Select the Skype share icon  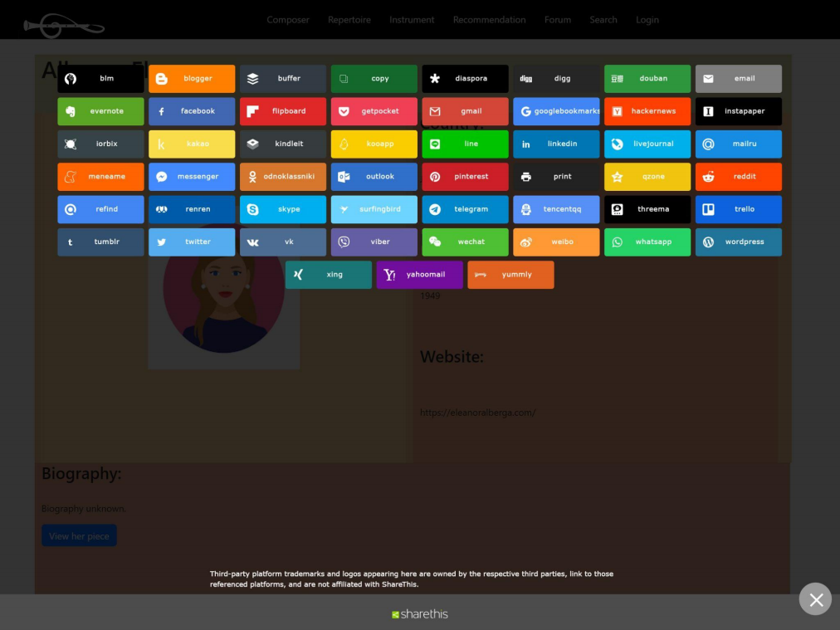pyautogui.click(x=282, y=209)
